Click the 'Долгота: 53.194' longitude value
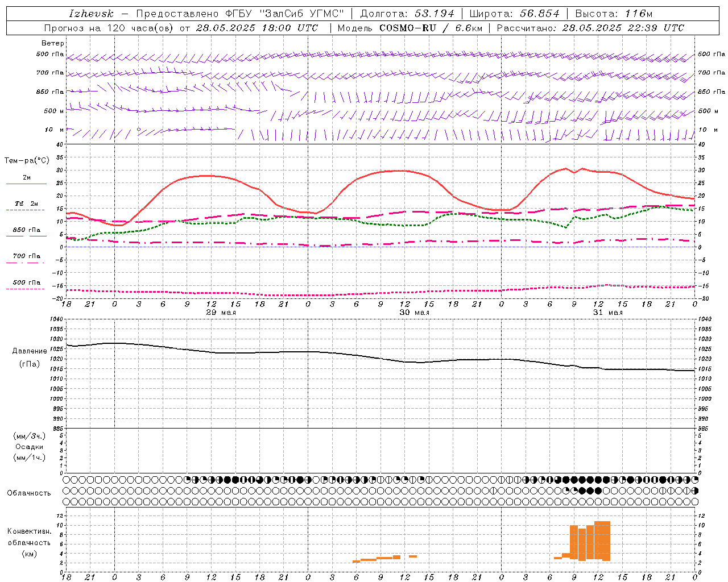The image size is (728, 582). (x=407, y=14)
